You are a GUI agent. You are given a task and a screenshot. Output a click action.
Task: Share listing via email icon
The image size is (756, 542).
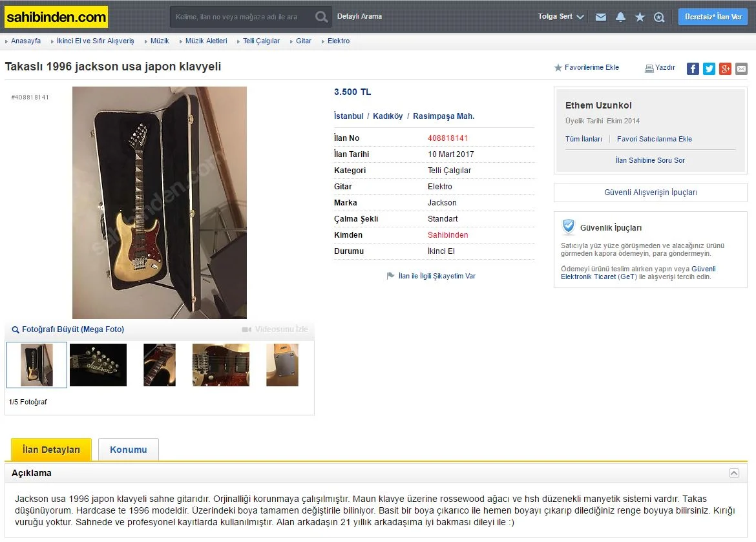(x=742, y=68)
